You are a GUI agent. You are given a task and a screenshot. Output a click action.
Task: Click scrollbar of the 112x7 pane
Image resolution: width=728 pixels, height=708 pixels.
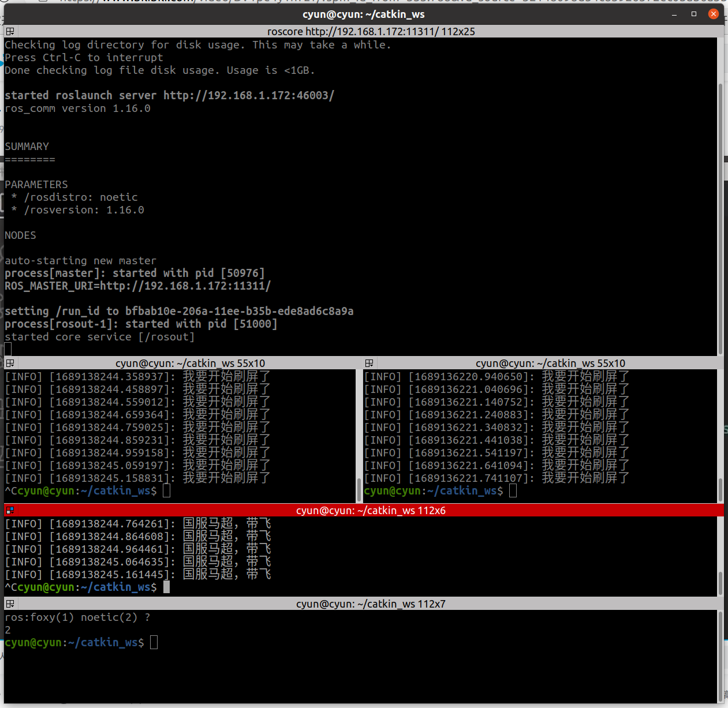coord(720,657)
